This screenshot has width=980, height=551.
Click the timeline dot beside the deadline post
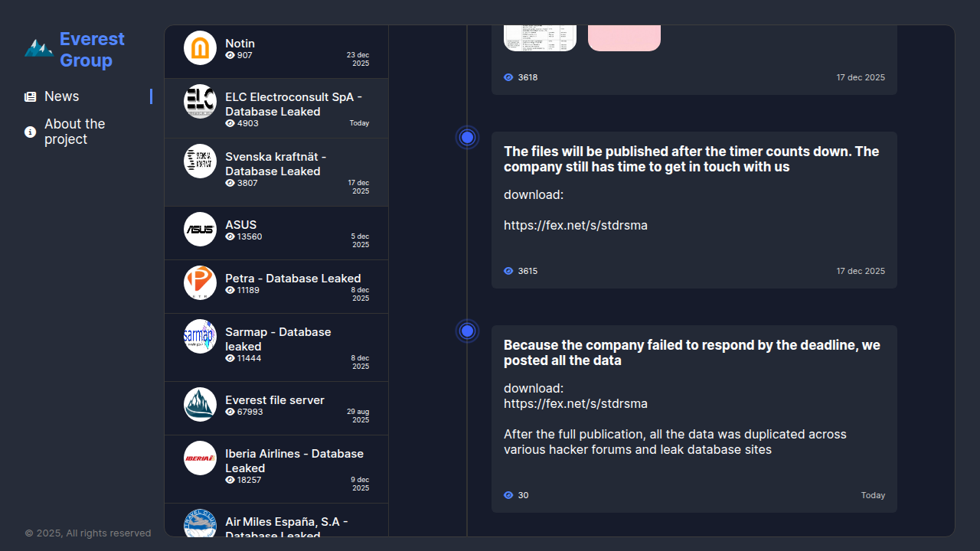(x=468, y=331)
